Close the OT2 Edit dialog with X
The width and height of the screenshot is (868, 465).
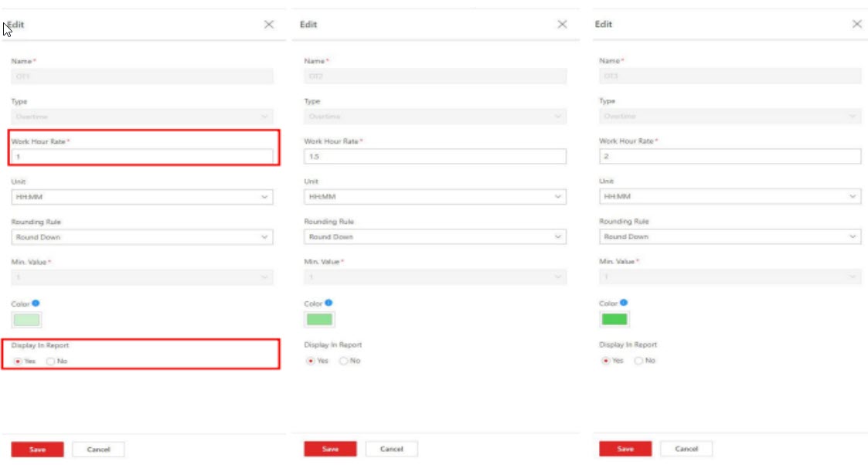[563, 25]
